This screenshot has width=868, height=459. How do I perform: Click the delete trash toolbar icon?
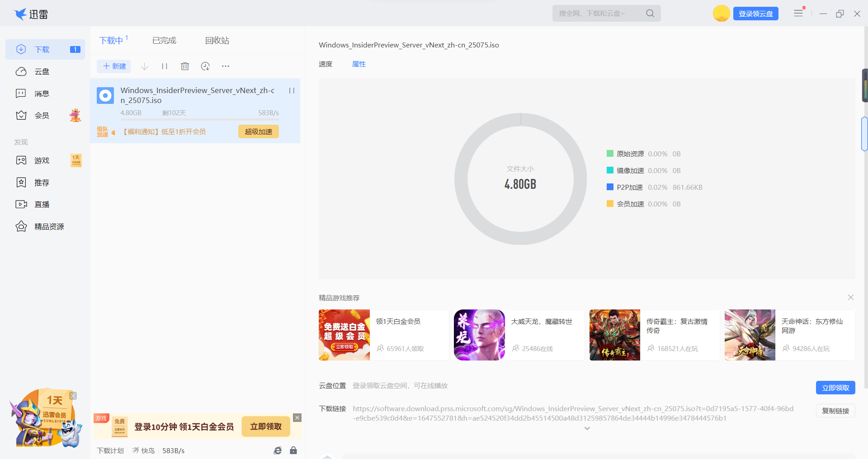click(185, 66)
